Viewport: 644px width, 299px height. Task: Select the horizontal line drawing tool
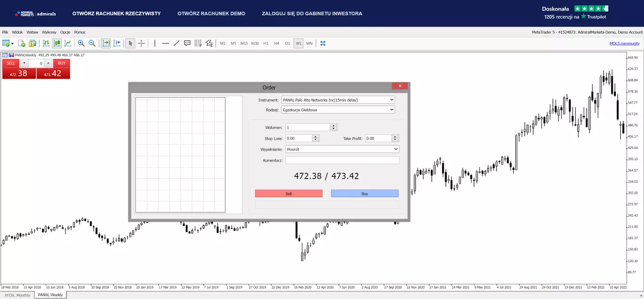click(x=166, y=43)
